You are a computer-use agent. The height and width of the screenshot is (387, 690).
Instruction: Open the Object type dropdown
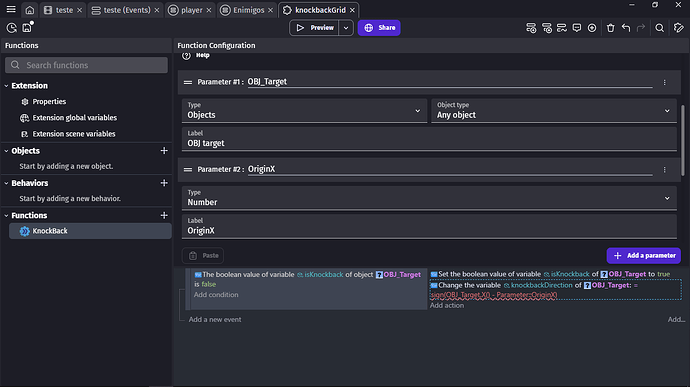[x=554, y=111]
